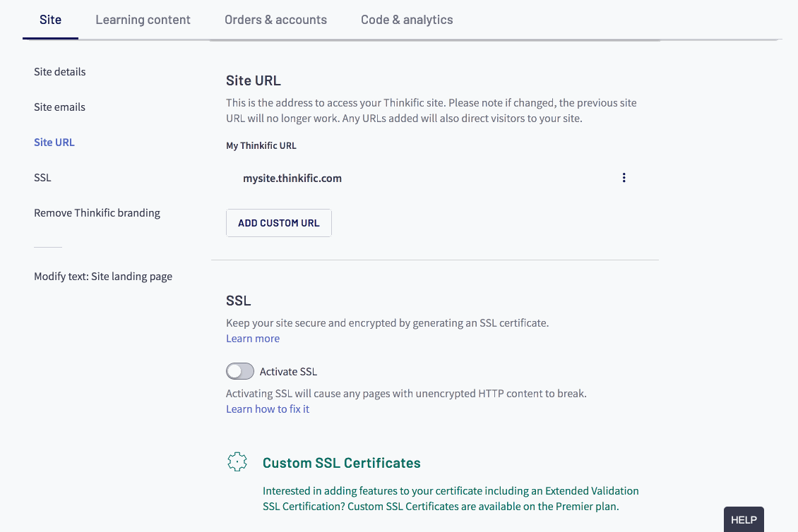
Task: Jump to SSL in the sidebar
Action: click(42, 178)
